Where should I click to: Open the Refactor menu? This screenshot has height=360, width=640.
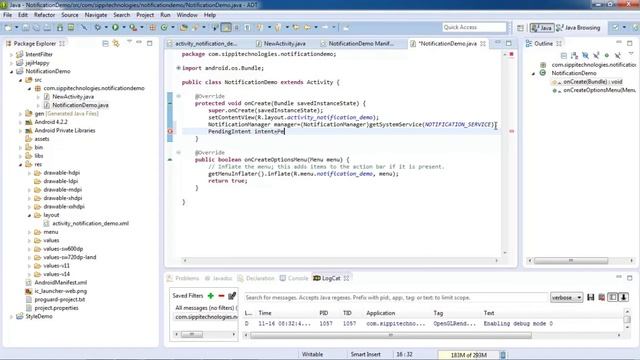44,15
